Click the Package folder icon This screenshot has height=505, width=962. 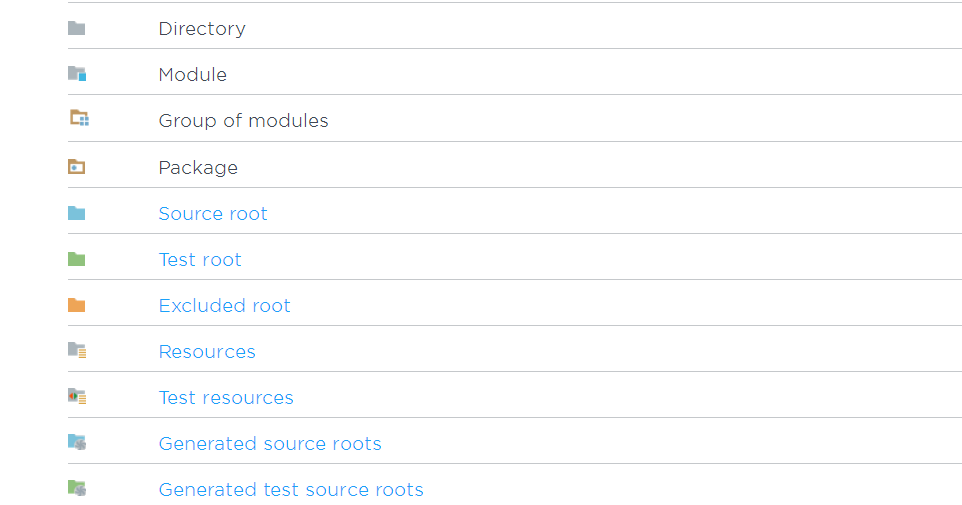click(x=77, y=166)
